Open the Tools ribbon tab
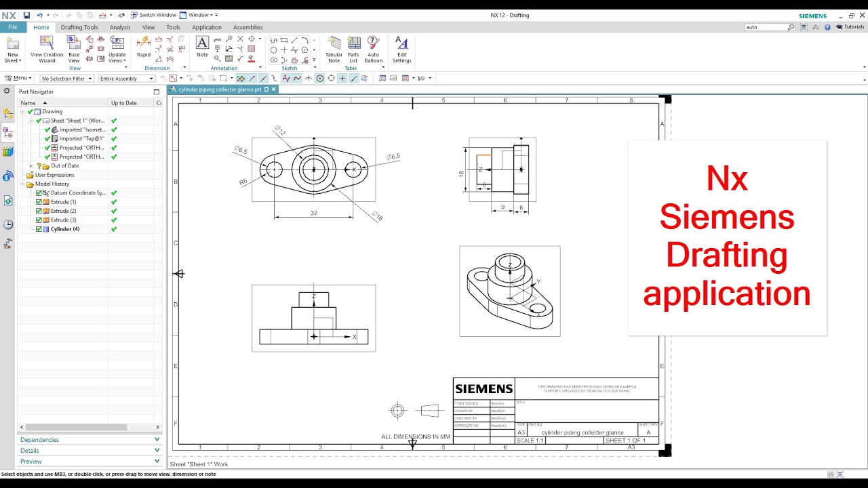This screenshot has height=488, width=868. (174, 27)
